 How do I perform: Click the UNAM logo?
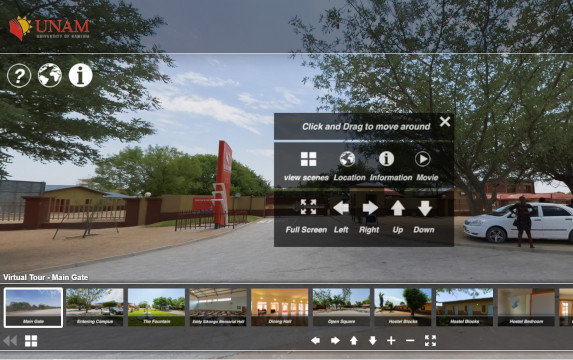[x=49, y=28]
